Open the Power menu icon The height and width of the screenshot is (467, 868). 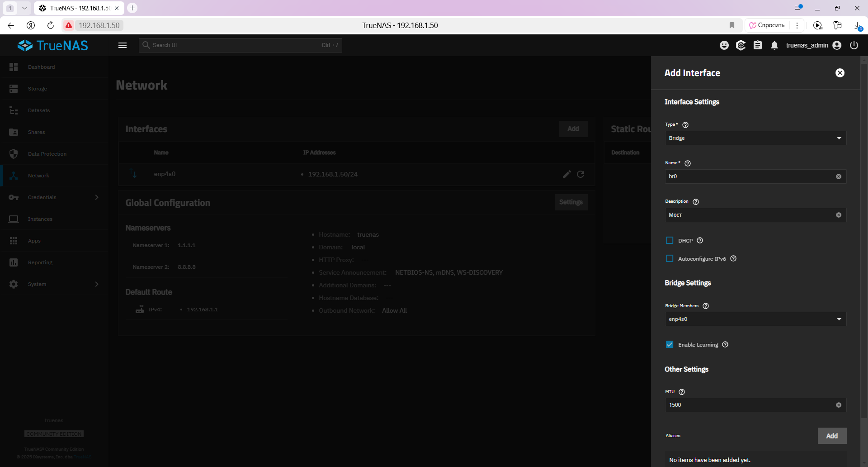(854, 45)
